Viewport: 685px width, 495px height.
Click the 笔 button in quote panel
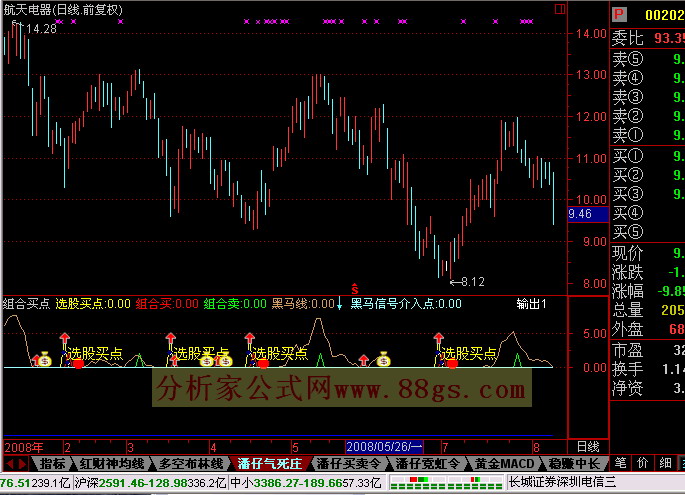(x=620, y=463)
